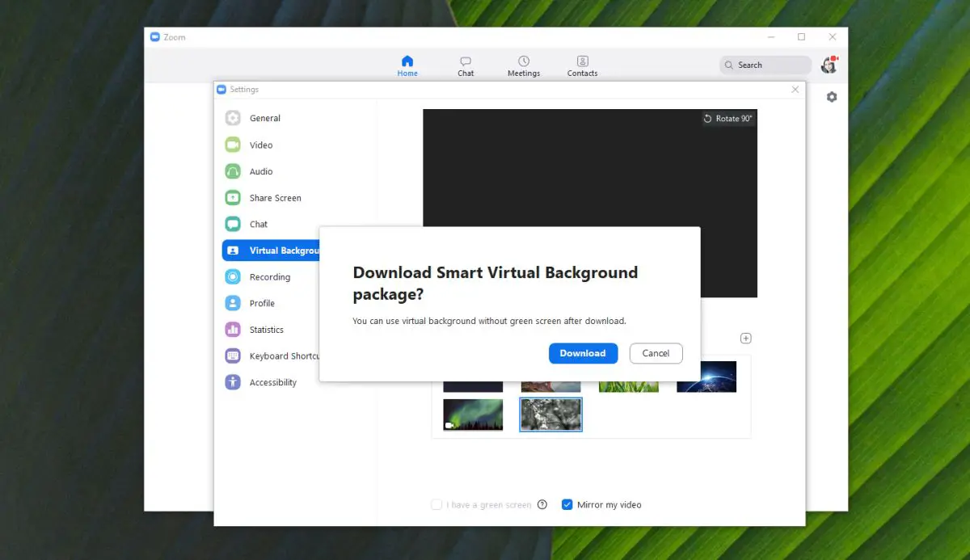Viewport: 970px width, 560px height.
Task: Click the Meetings clock icon in Zoom
Action: (524, 61)
